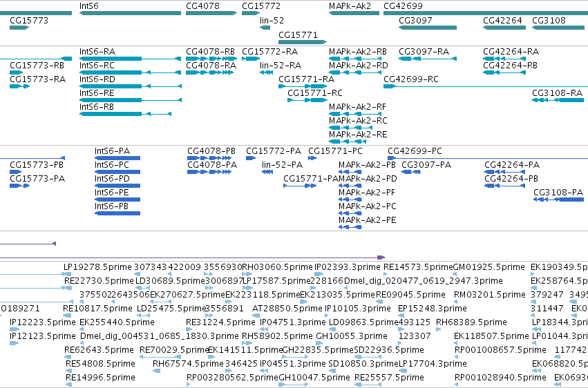The height and width of the screenshot is (388, 588).
Task: Click the CG3097 gene label
Action: (x=415, y=20)
